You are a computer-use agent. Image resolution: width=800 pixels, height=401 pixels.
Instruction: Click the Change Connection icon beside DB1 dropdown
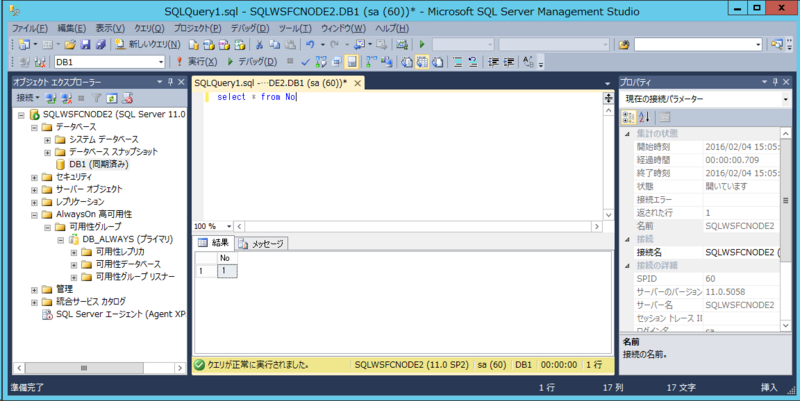tap(40, 62)
